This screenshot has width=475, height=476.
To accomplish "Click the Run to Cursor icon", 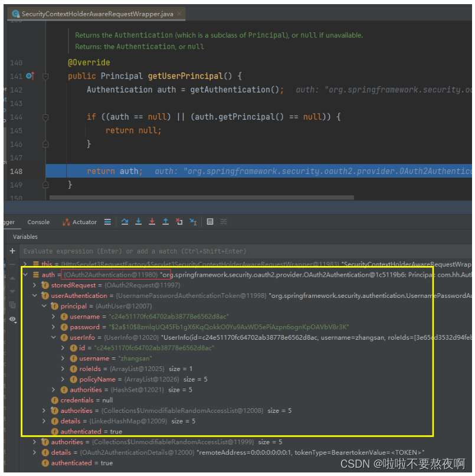I will 193,222.
